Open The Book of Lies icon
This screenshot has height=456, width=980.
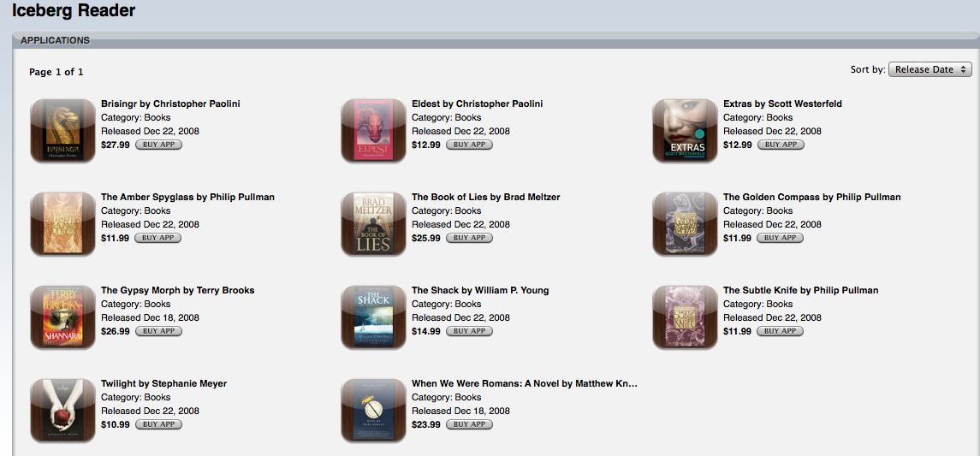pyautogui.click(x=373, y=223)
